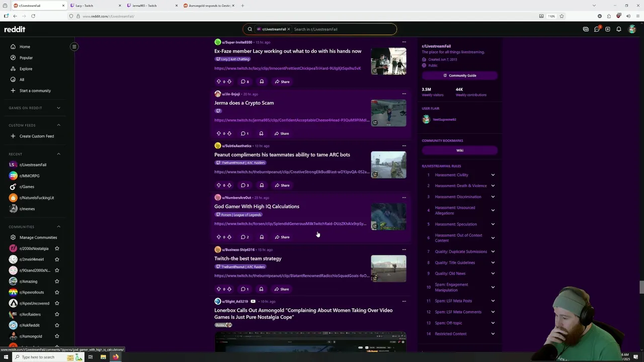Open the Lonerbox Calls Out Asmongold post title
The height and width of the screenshot is (362, 644).
[303, 314]
